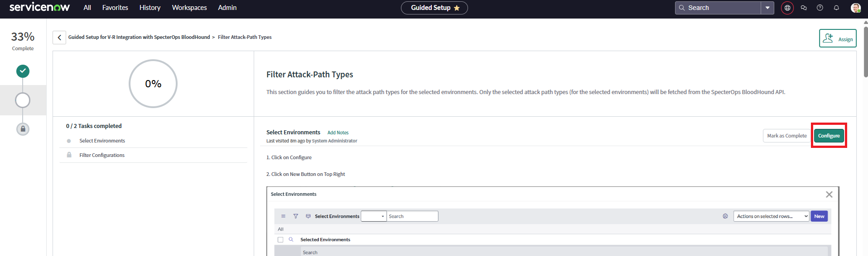Click the green Configure button
The image size is (868, 256).
pos(829,136)
